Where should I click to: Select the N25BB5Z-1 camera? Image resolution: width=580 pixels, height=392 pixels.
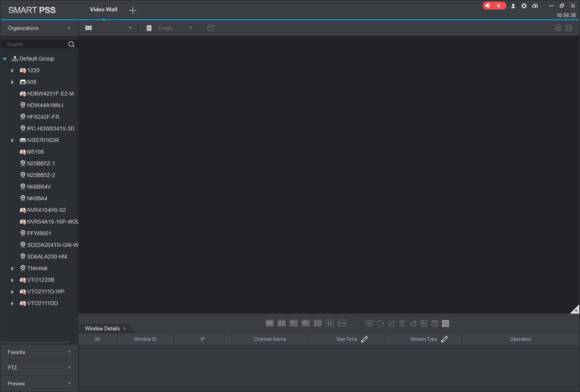point(37,163)
